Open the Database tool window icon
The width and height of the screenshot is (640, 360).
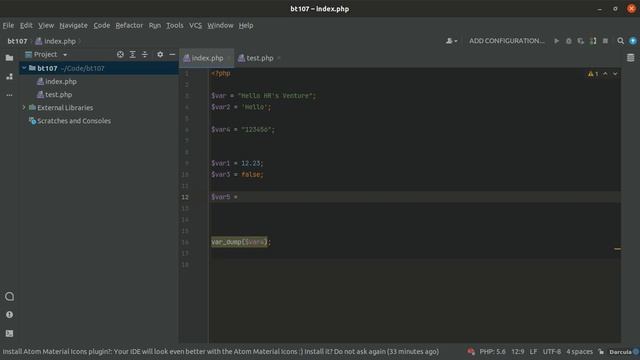[x=631, y=58]
